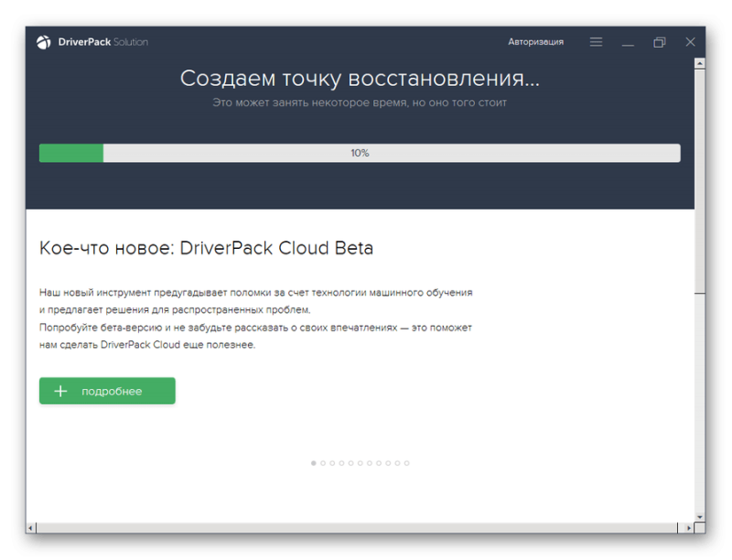Click the horizontal scrollbar left arrow

coord(31,528)
